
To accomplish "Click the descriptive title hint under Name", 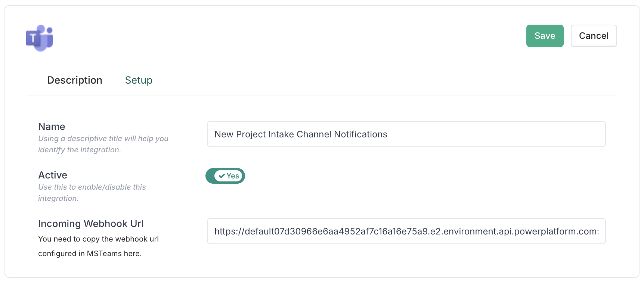I will tap(103, 144).
